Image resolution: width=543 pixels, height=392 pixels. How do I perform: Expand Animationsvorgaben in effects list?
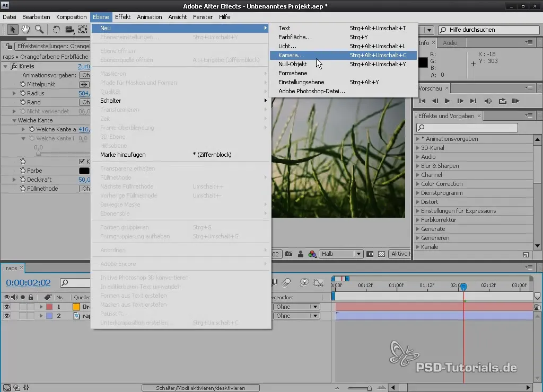click(418, 139)
